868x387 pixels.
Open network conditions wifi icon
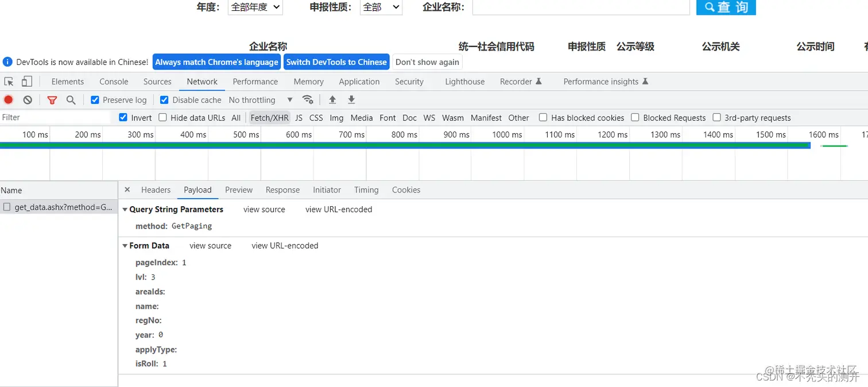pyautogui.click(x=308, y=100)
